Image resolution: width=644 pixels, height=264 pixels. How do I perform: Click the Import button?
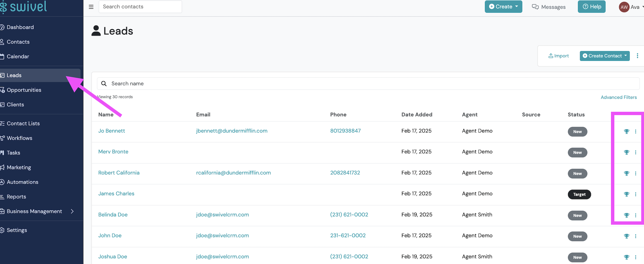coord(559,56)
